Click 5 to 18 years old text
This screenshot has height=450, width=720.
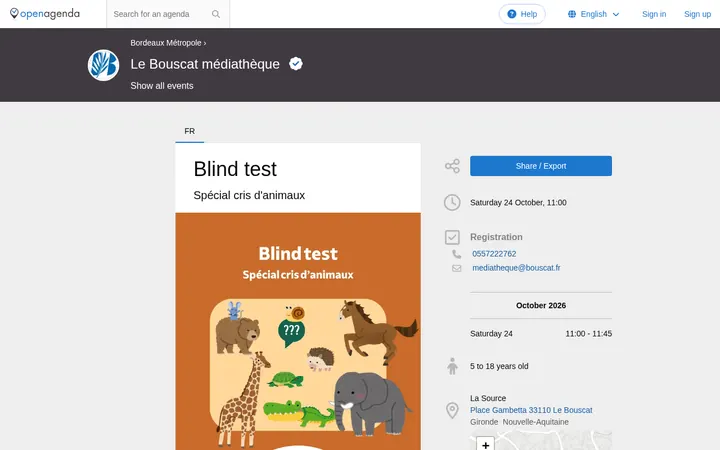pos(499,366)
